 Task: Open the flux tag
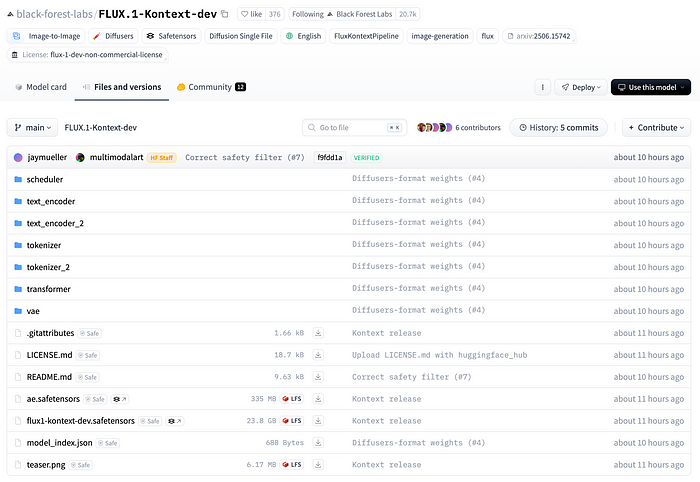[x=488, y=36]
